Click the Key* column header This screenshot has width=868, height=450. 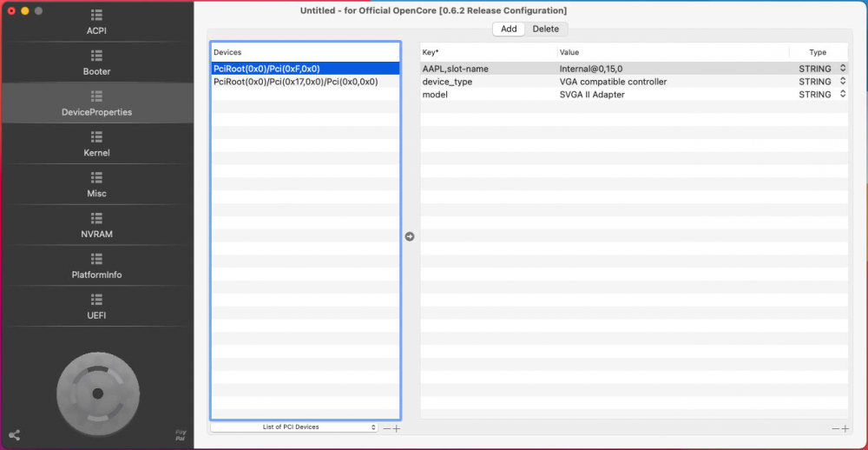pos(488,52)
